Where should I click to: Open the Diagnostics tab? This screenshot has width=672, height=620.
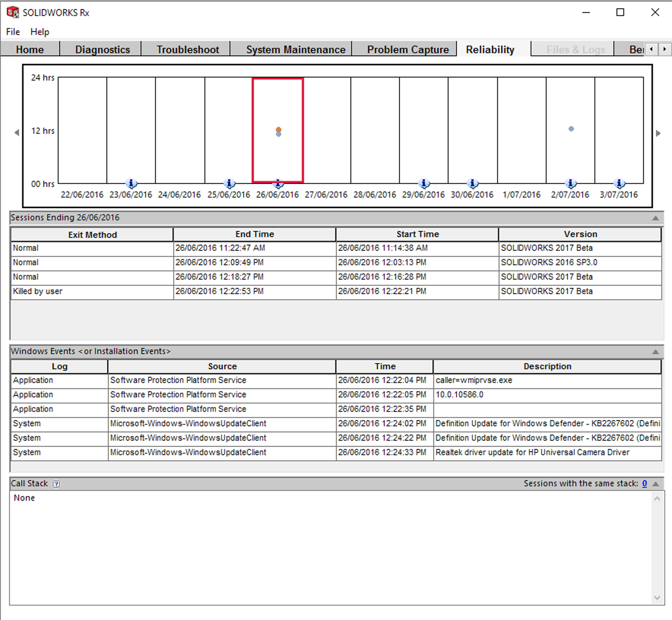click(x=102, y=50)
